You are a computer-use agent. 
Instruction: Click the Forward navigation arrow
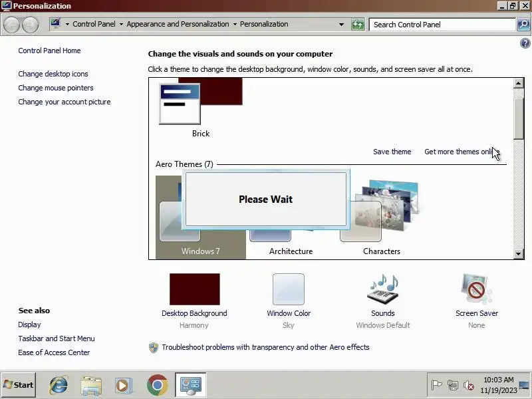30,25
